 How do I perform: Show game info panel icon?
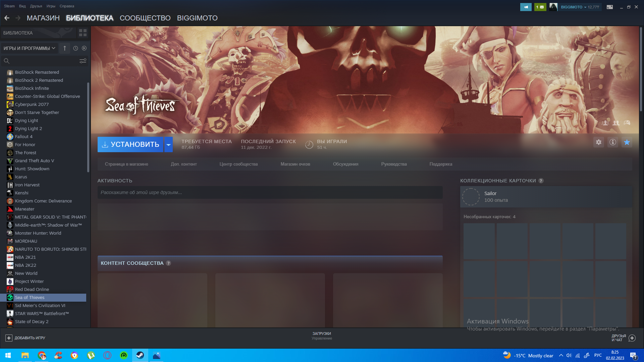point(613,142)
